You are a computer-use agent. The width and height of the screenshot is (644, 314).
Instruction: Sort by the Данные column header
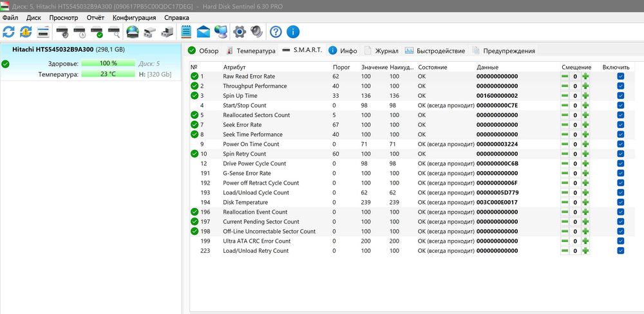[488, 68]
